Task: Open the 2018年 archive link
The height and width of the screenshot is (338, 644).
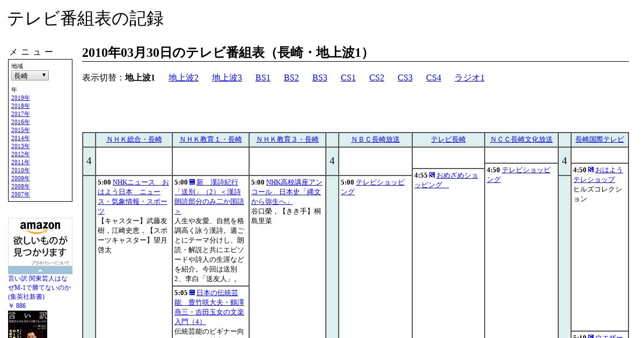Action: point(20,106)
